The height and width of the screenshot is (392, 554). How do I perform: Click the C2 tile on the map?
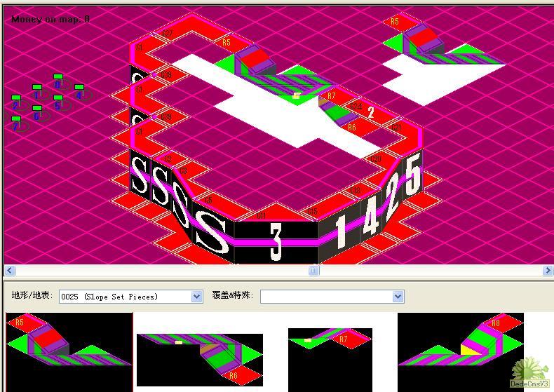click(x=168, y=158)
